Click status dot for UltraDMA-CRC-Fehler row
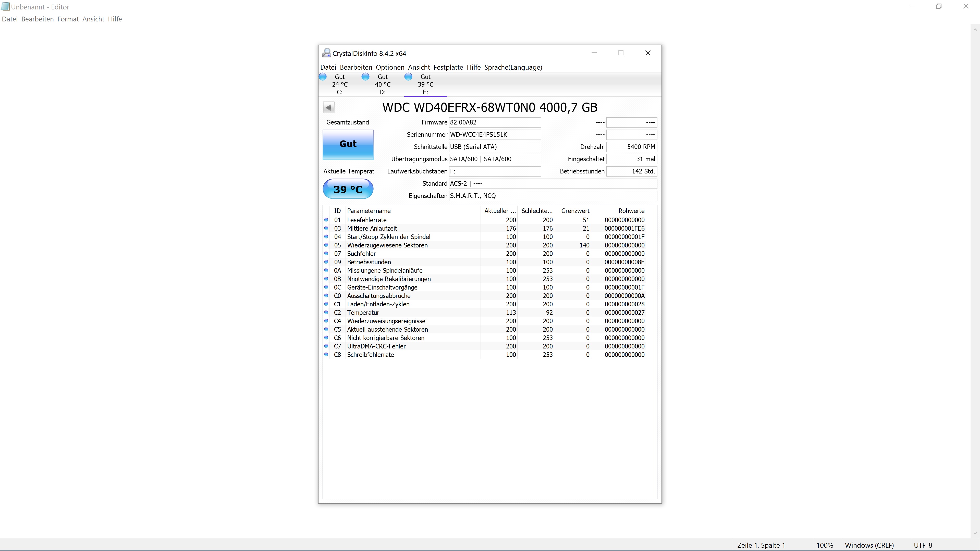This screenshot has width=980, height=551. 326,346
